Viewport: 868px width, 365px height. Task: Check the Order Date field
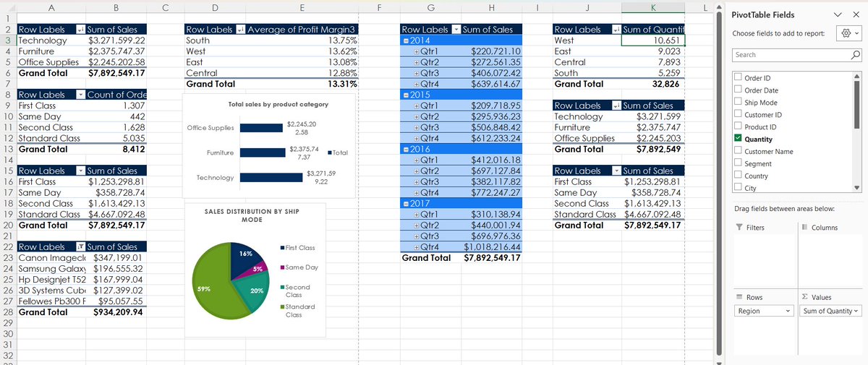(x=738, y=90)
